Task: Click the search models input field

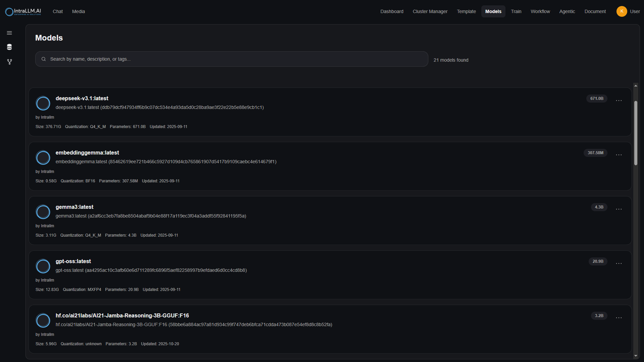Action: click(231, 59)
